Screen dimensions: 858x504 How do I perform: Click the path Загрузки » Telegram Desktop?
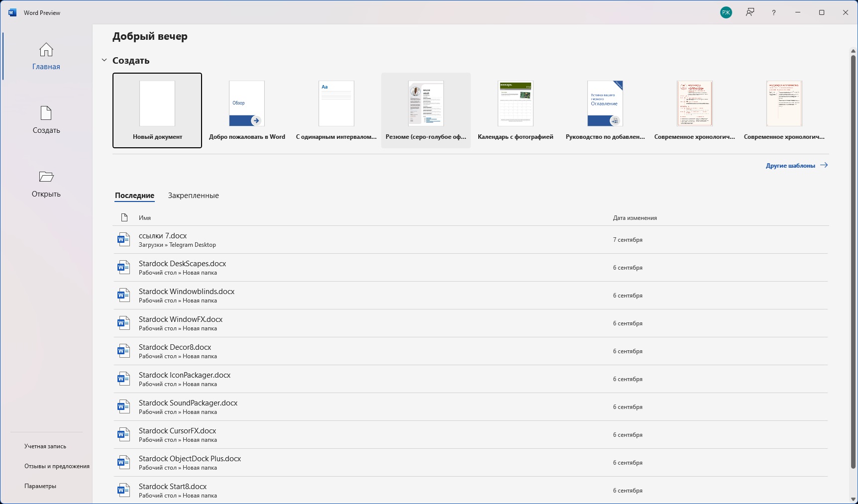[x=177, y=245]
